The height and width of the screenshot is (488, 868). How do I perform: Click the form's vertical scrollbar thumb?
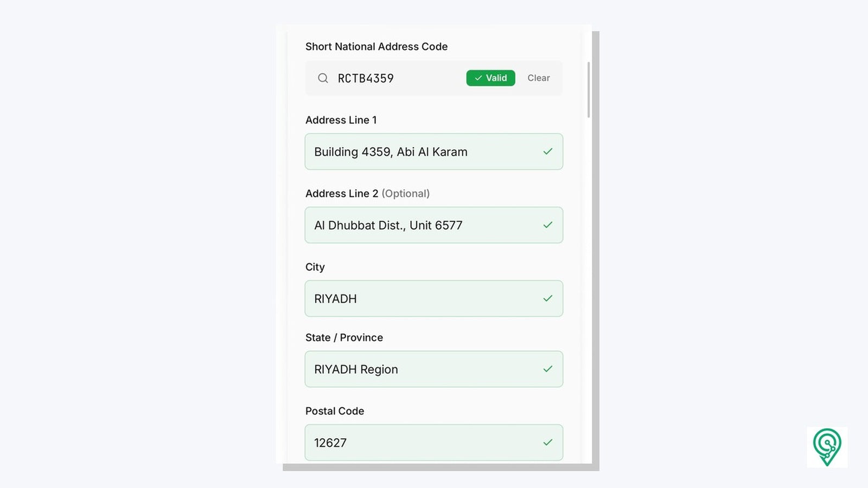tap(589, 90)
